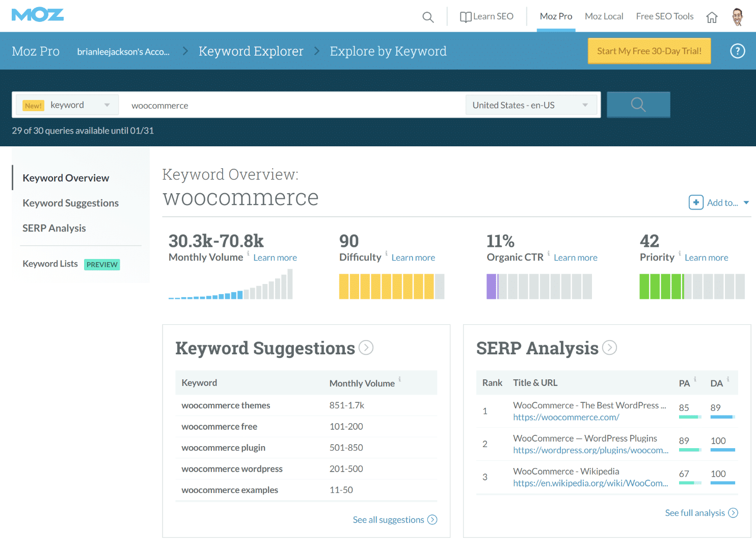Click the blue search button to run query
This screenshot has height=544, width=756.
638,105
